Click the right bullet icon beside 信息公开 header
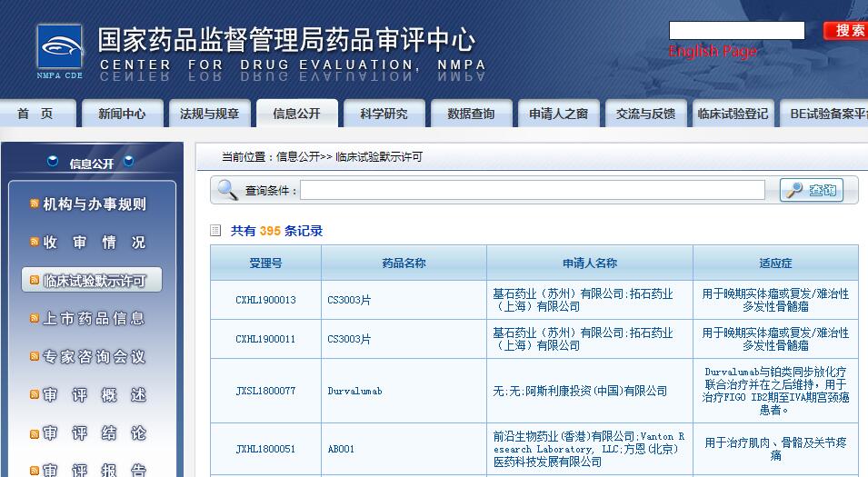Image resolution: width=868 pixels, height=477 pixels. pyautogui.click(x=128, y=162)
